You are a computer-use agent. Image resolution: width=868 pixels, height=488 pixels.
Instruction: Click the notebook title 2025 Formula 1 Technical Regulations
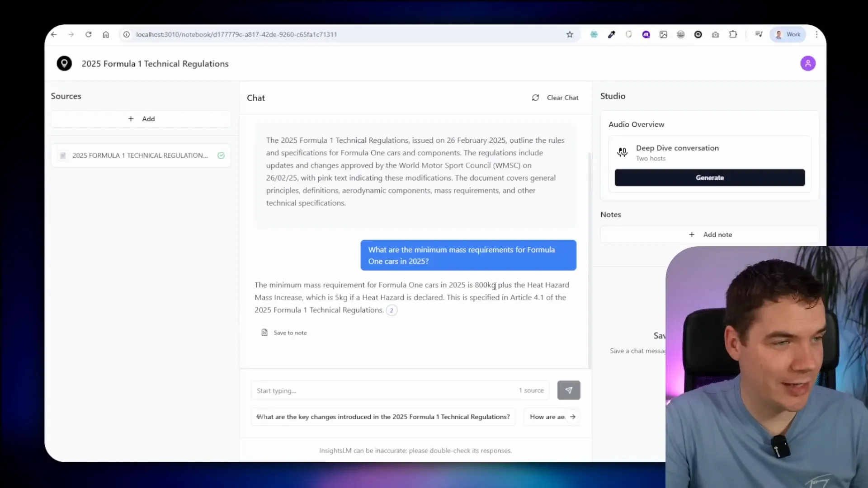pos(155,64)
